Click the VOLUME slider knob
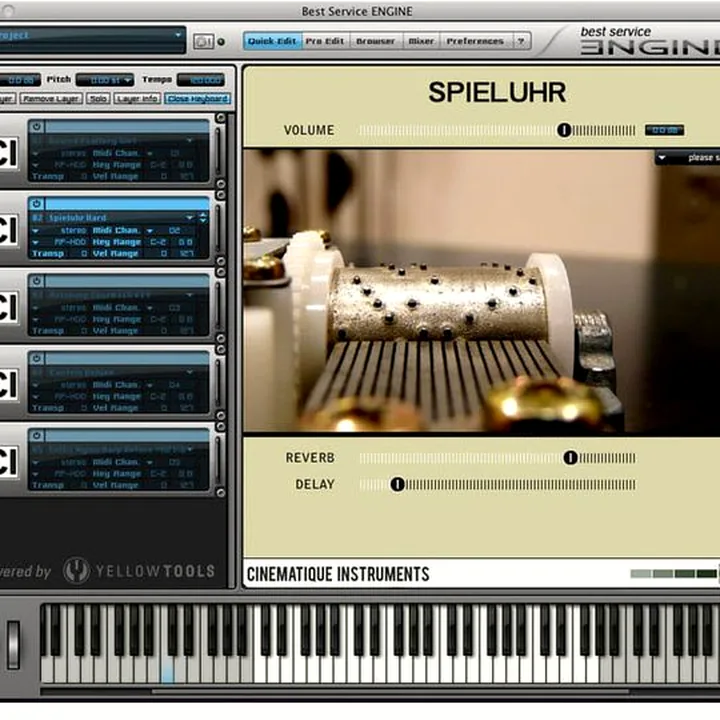Viewport: 720px width, 720px height. tap(564, 130)
